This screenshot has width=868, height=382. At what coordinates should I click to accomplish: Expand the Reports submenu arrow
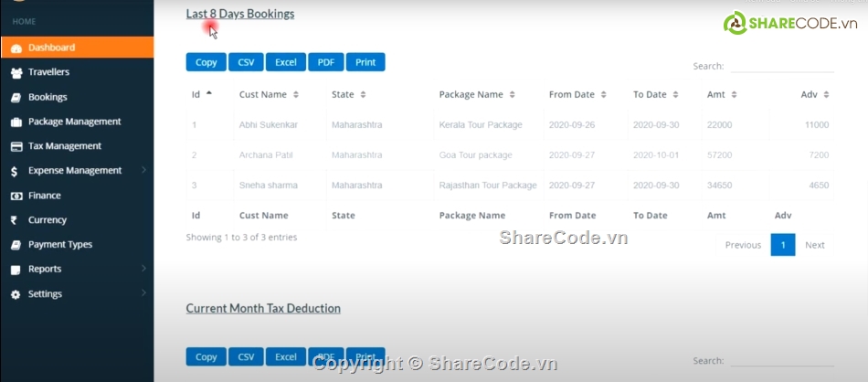click(x=143, y=269)
